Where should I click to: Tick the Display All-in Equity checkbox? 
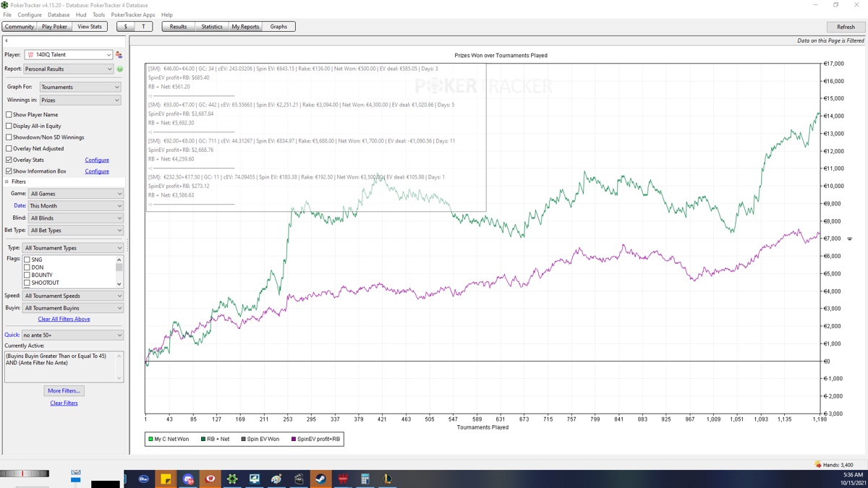(9, 126)
